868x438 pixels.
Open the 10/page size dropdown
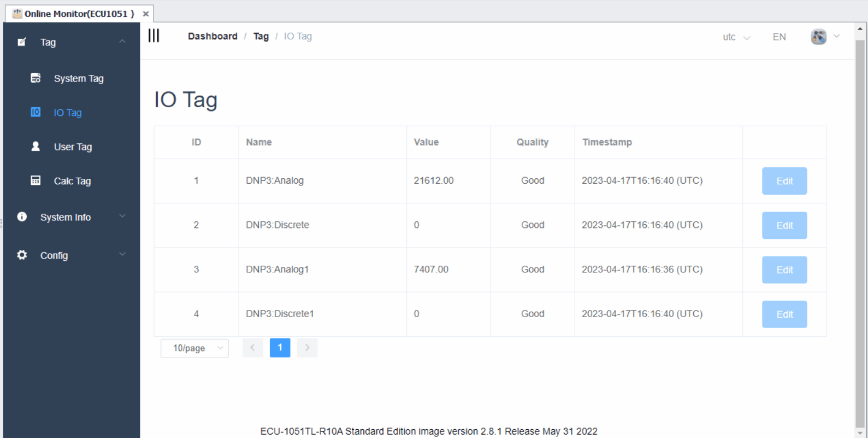[x=194, y=348]
